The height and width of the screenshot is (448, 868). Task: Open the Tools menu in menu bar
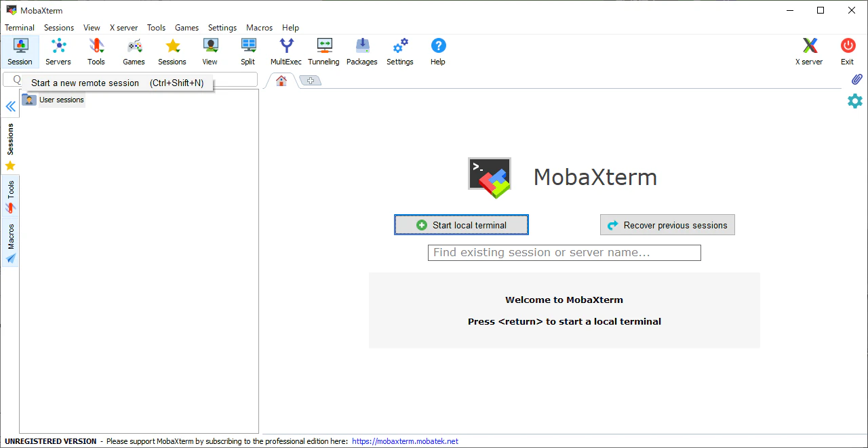click(x=156, y=28)
